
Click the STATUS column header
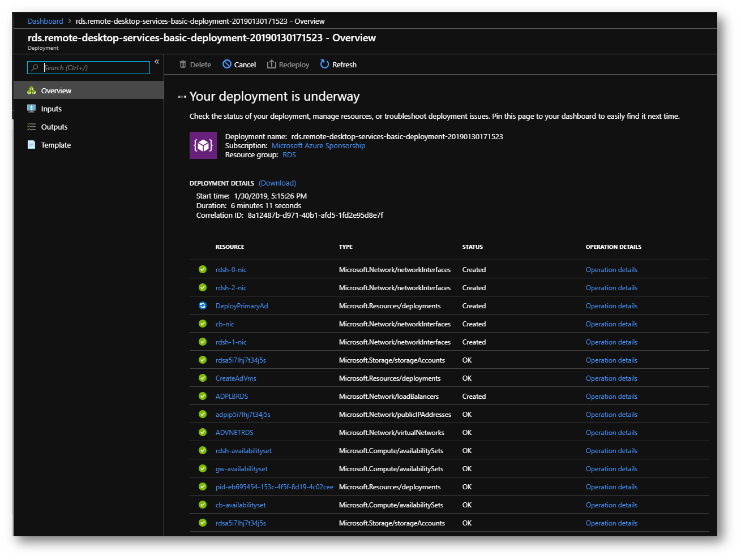click(x=473, y=247)
